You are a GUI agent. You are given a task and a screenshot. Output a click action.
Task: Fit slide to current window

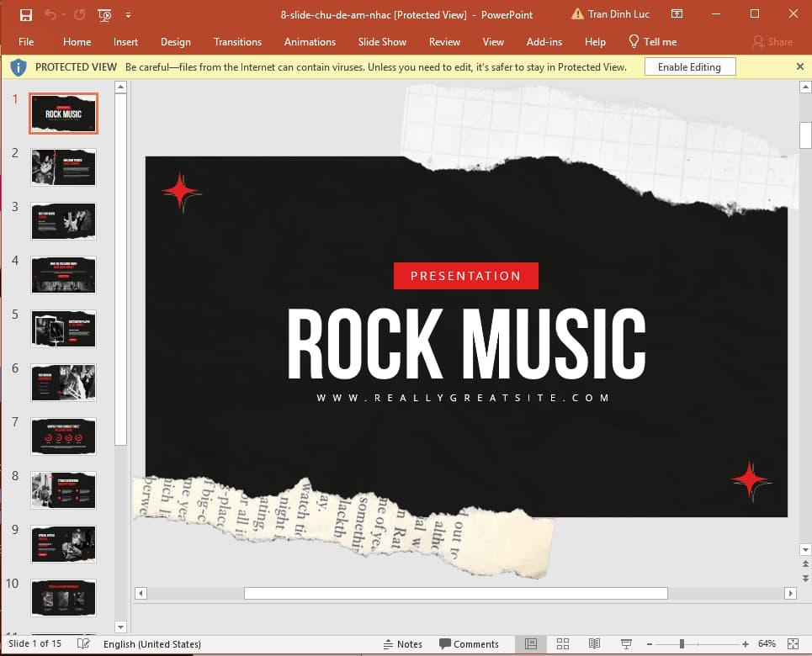coord(793,644)
